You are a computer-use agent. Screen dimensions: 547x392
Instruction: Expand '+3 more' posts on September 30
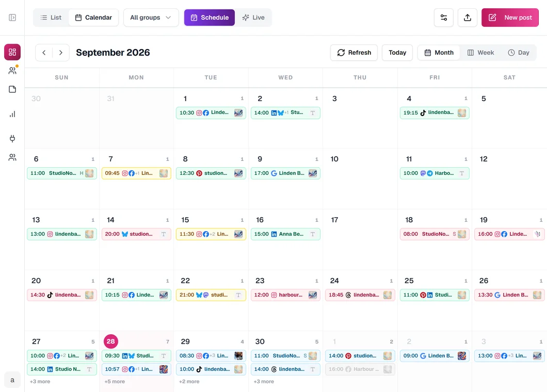click(264, 382)
